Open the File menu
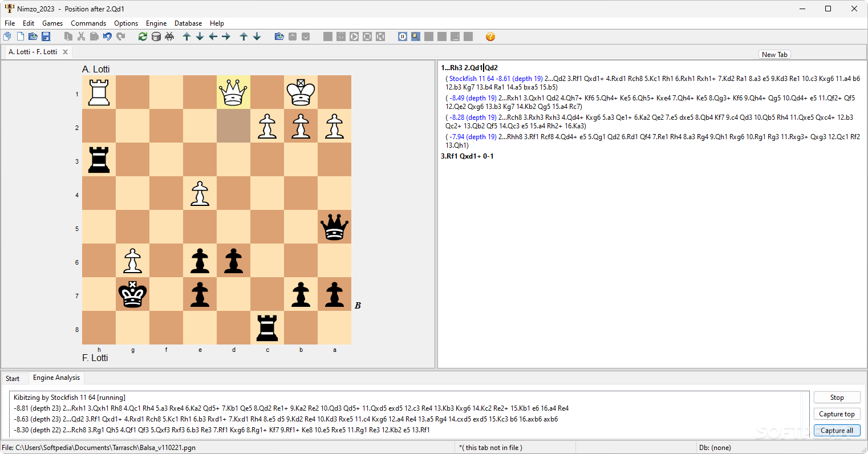868x454 pixels. 10,23
